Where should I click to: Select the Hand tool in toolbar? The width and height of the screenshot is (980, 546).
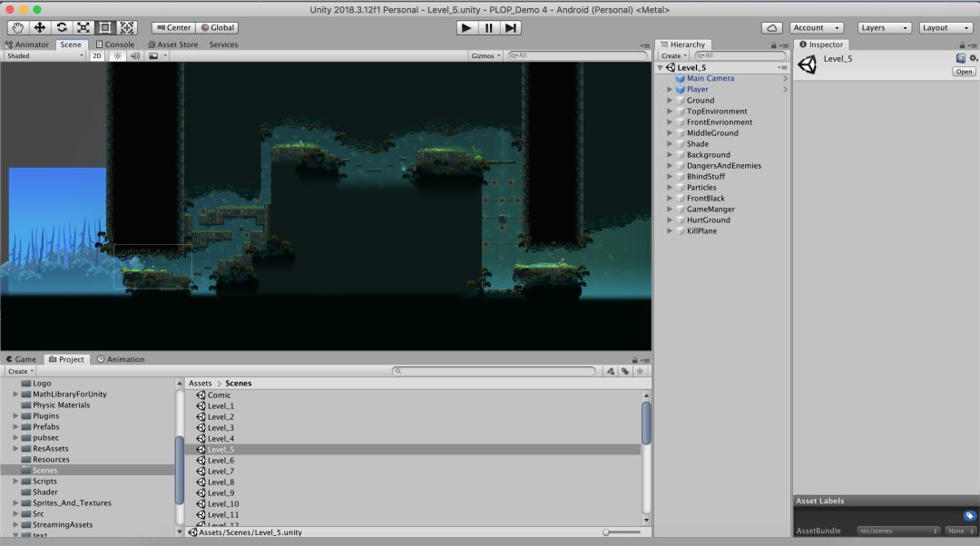click(18, 28)
